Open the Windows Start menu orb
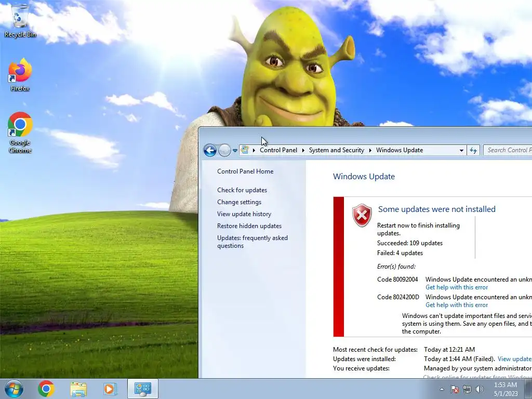This screenshot has width=532, height=399. click(14, 389)
